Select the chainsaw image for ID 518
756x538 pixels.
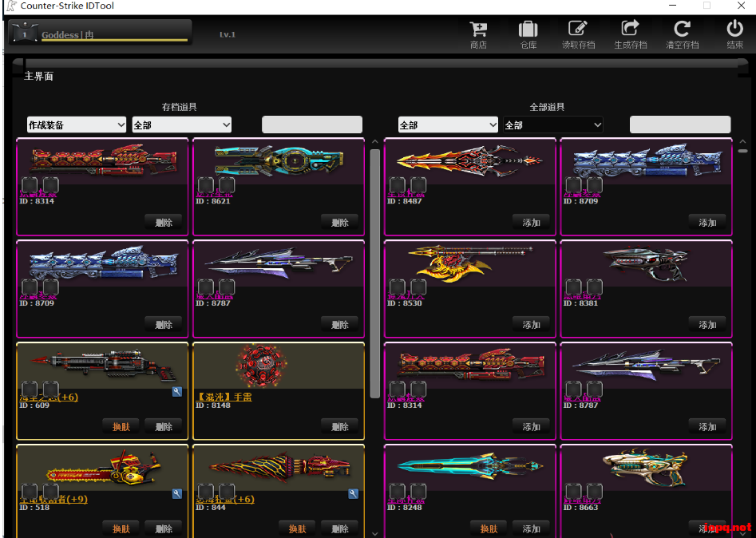(x=103, y=468)
